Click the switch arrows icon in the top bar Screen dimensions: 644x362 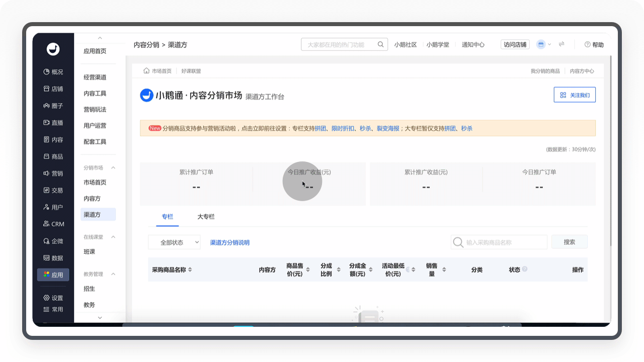click(x=561, y=44)
